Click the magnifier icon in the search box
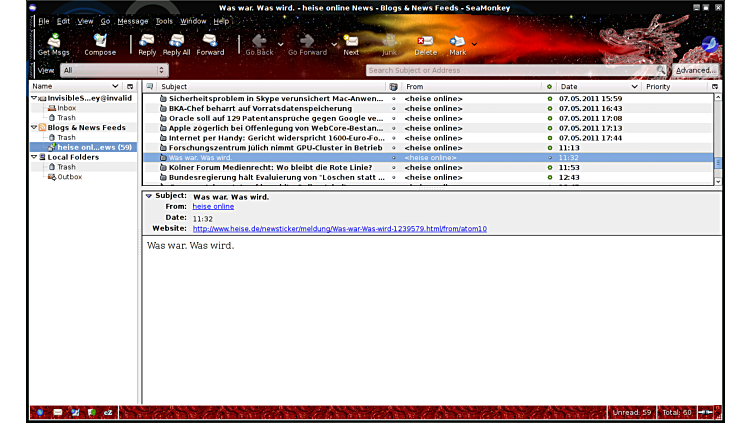Image resolution: width=752 pixels, height=423 pixels. click(660, 71)
